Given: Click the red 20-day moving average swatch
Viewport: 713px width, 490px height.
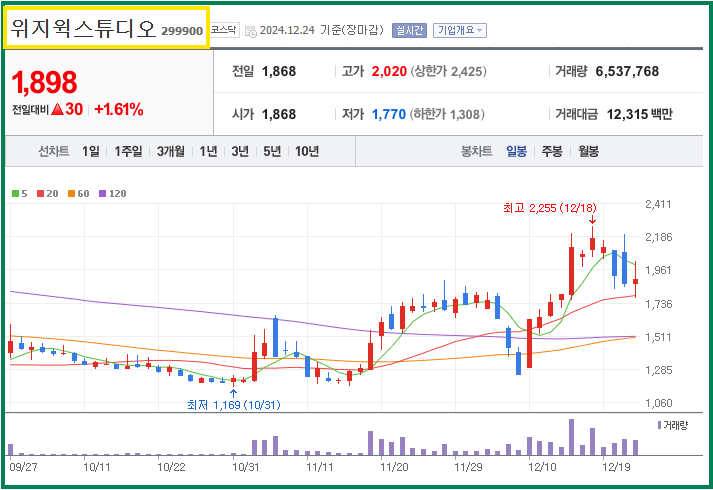Looking at the screenshot, I should pos(40,194).
